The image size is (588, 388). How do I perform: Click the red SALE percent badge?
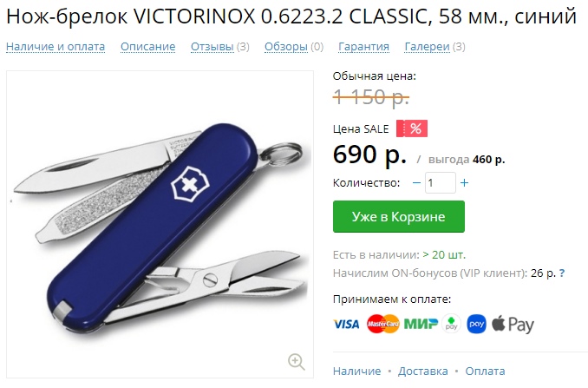412,128
